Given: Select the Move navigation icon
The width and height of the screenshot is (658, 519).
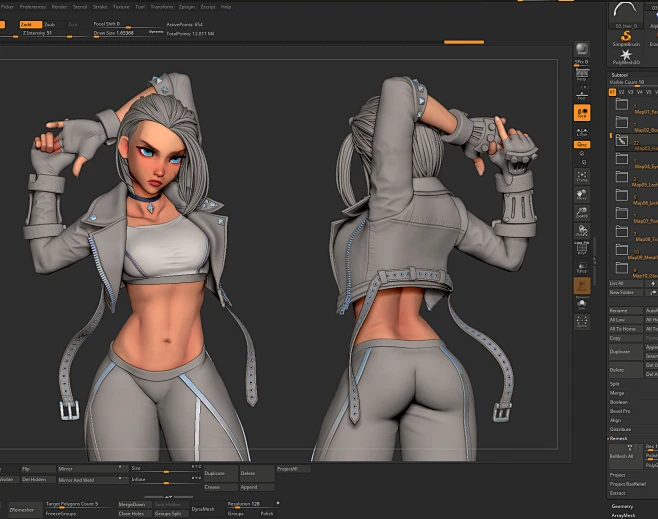Looking at the screenshot, I should (x=582, y=195).
